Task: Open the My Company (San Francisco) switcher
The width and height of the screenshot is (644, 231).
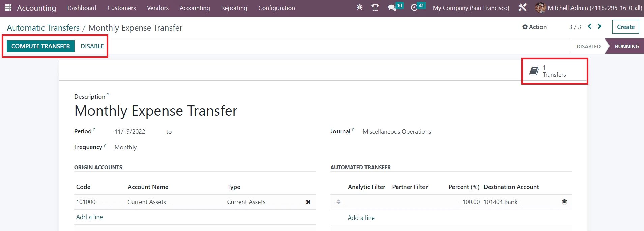Action: (471, 8)
